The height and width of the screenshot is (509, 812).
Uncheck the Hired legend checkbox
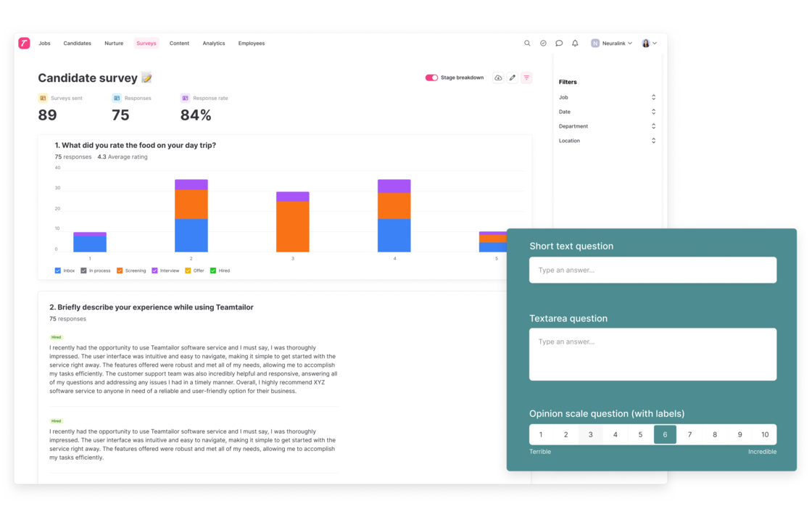[x=213, y=270]
